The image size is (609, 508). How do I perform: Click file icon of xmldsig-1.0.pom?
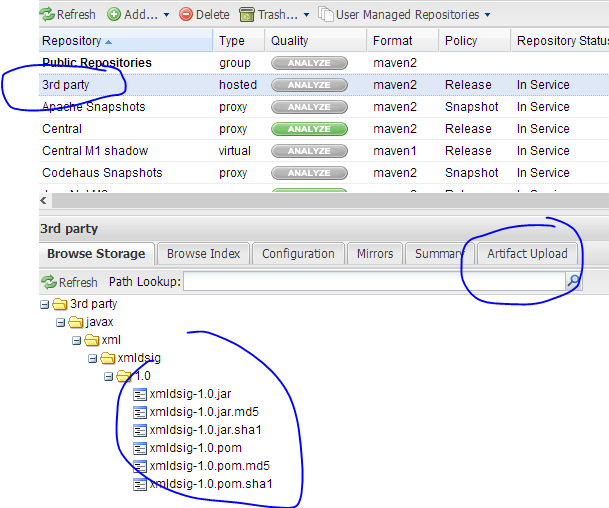click(x=140, y=449)
